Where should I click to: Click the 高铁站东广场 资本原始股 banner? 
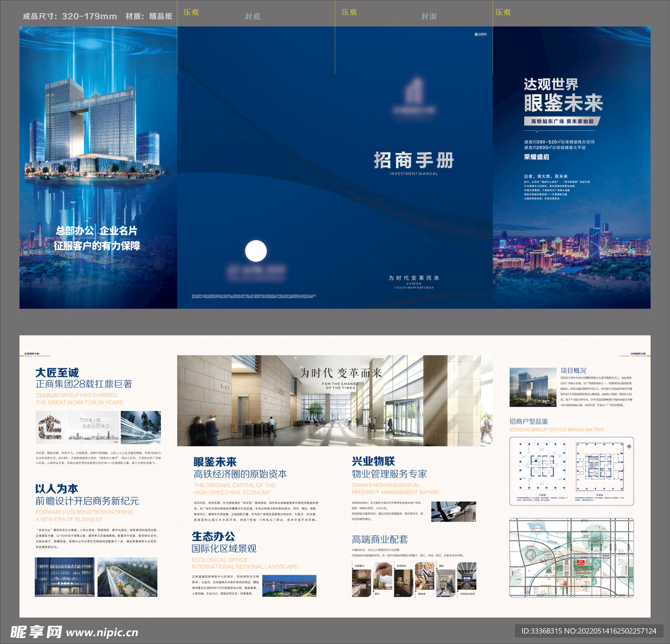coord(562,121)
